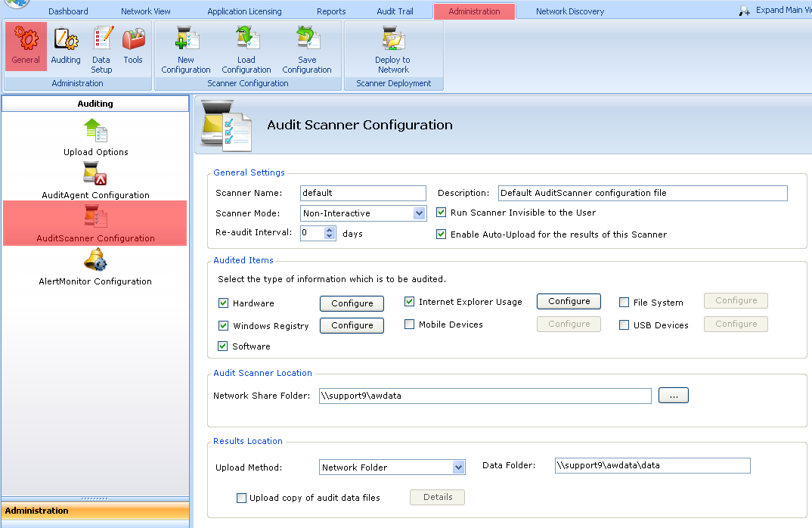Open the Application Licensing tab
Image resolution: width=812 pixels, height=528 pixels.
click(x=244, y=11)
